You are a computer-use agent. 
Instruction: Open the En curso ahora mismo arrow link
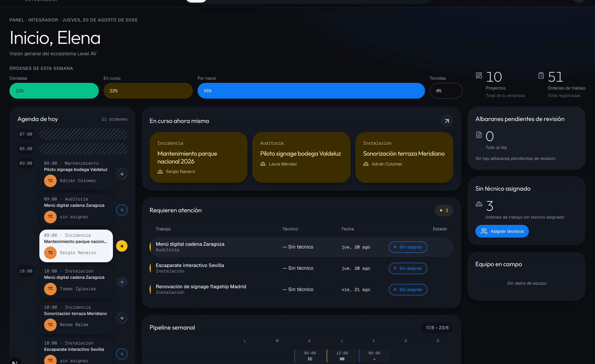[446, 121]
